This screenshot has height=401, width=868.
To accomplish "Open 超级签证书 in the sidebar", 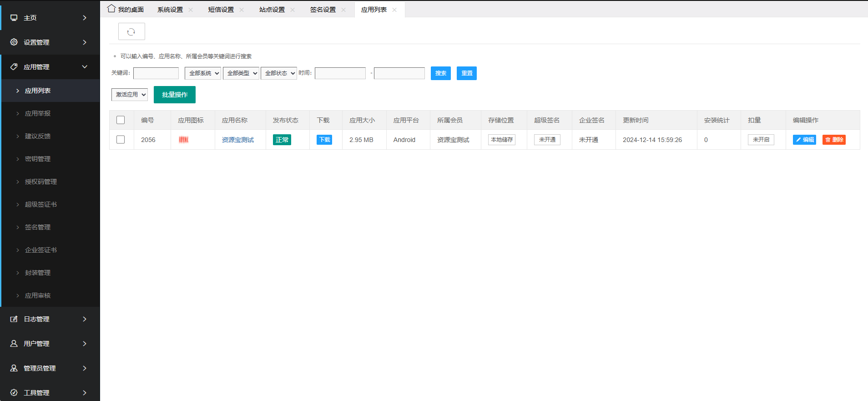I will pos(50,204).
